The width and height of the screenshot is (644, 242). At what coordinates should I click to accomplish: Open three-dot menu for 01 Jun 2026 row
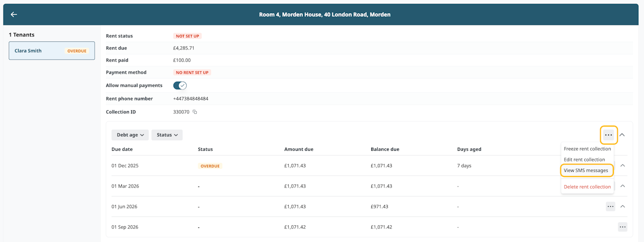610,206
